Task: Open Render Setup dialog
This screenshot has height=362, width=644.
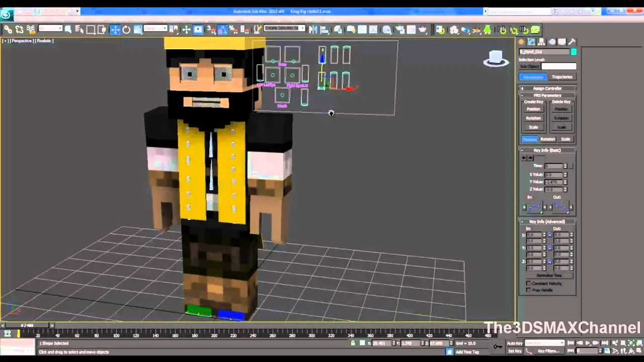Action: (x=400, y=30)
